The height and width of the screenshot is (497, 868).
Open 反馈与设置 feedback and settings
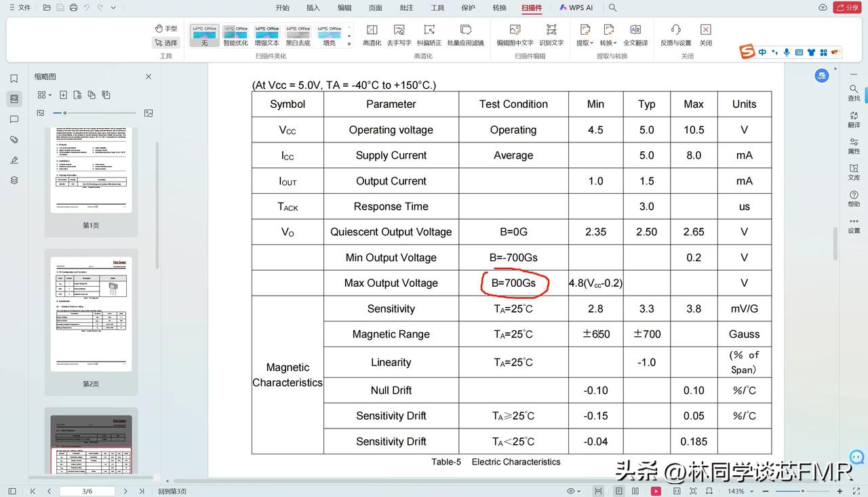pos(675,35)
